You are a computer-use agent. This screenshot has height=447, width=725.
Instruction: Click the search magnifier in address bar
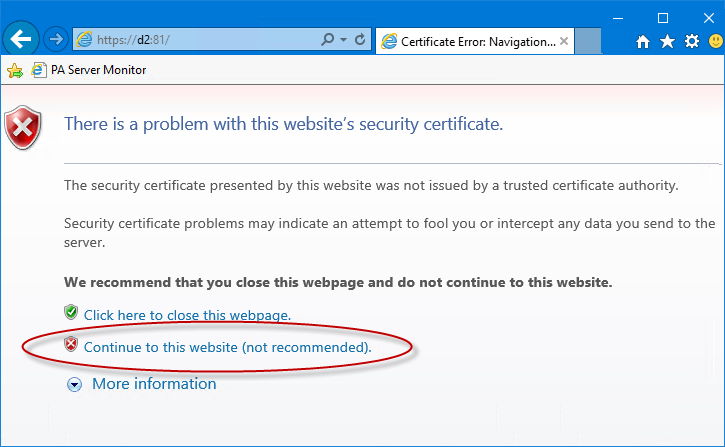(x=328, y=40)
